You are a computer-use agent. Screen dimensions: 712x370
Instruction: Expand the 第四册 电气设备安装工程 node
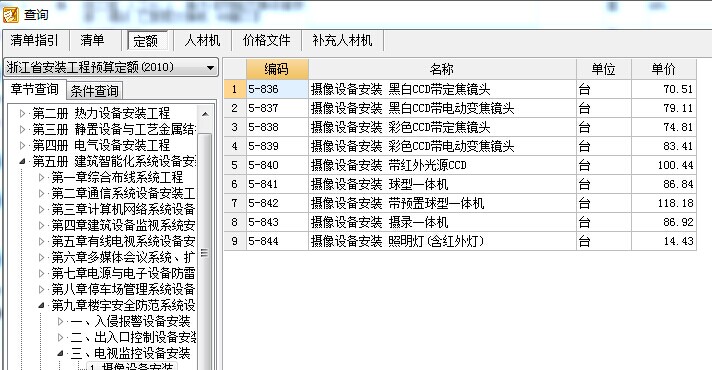coord(23,145)
